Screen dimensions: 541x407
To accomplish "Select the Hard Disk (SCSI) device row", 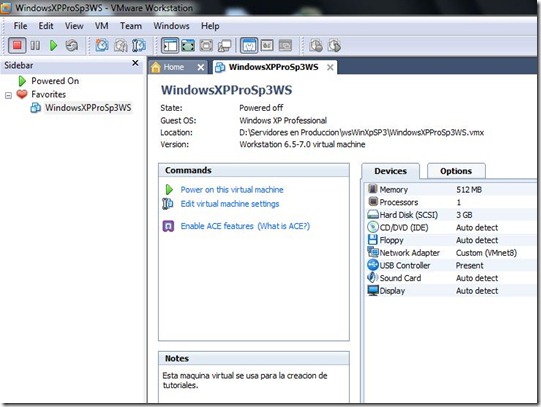I will (x=450, y=215).
